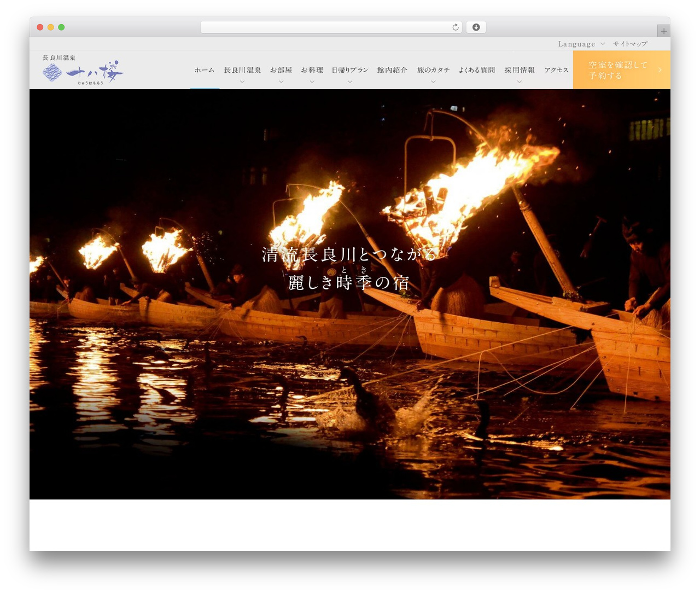Open the 採用情報 menu item
The height and width of the screenshot is (593, 700).
coord(520,70)
